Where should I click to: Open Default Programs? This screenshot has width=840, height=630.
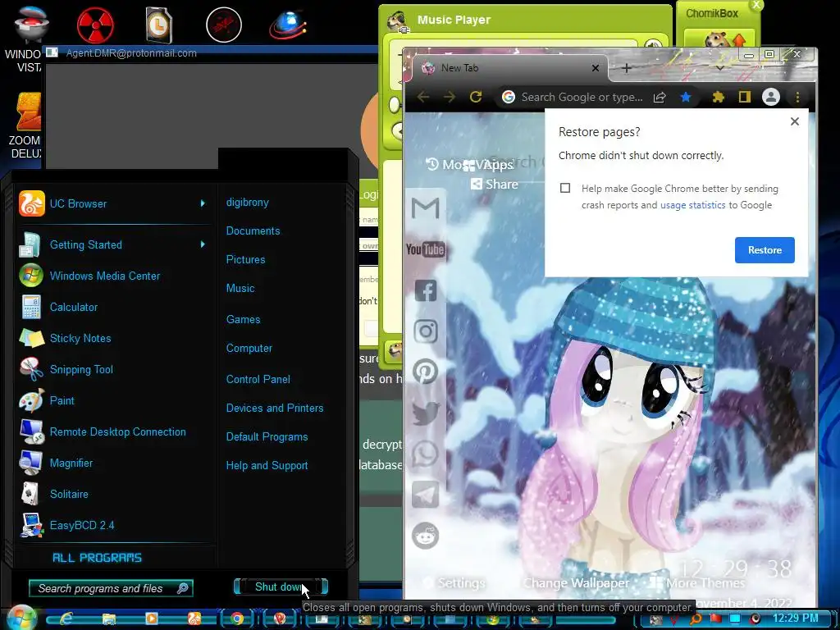(x=267, y=436)
